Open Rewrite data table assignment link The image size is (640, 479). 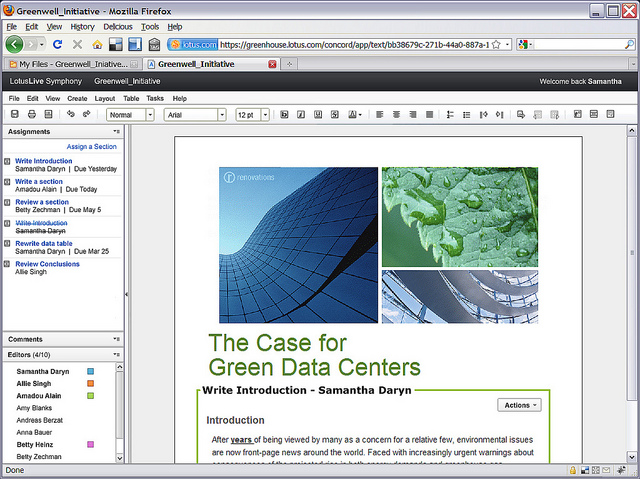coord(44,244)
